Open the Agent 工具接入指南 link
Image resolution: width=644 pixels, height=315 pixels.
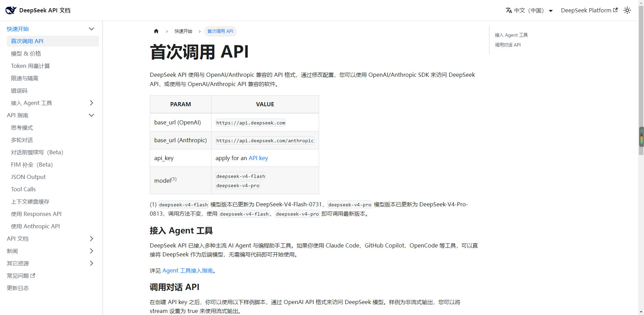(187, 270)
